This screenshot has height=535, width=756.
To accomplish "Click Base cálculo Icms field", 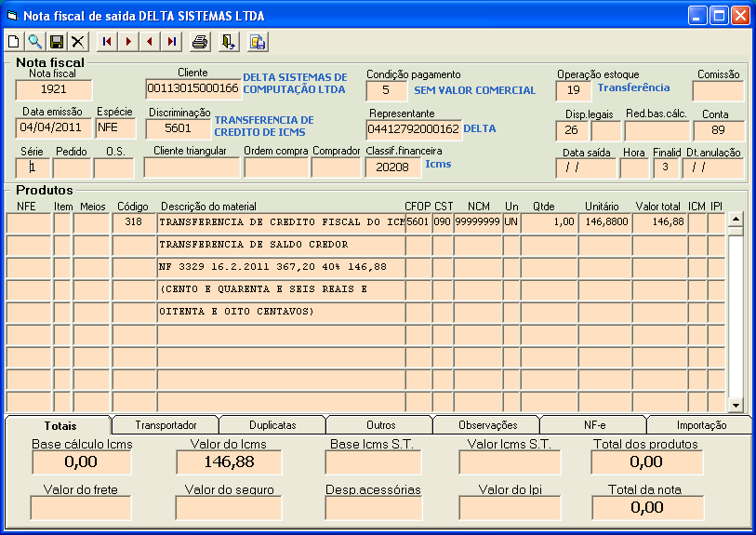I will 82,462.
